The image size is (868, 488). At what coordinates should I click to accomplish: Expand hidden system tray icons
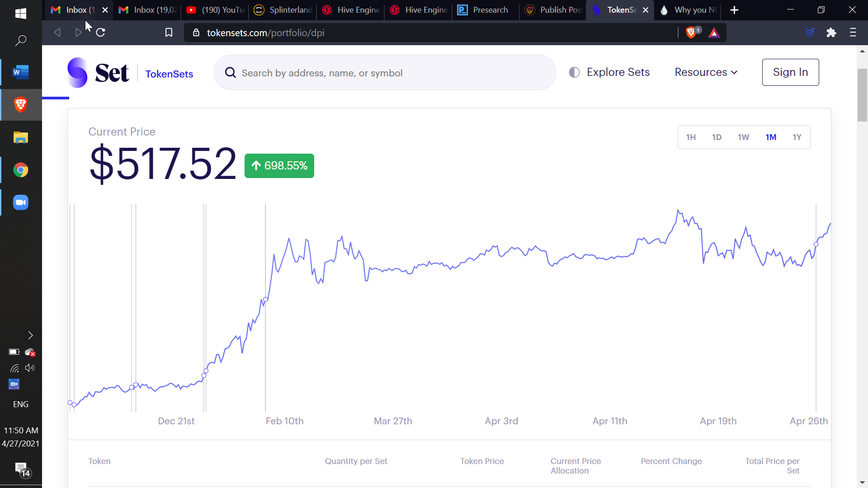pyautogui.click(x=30, y=335)
